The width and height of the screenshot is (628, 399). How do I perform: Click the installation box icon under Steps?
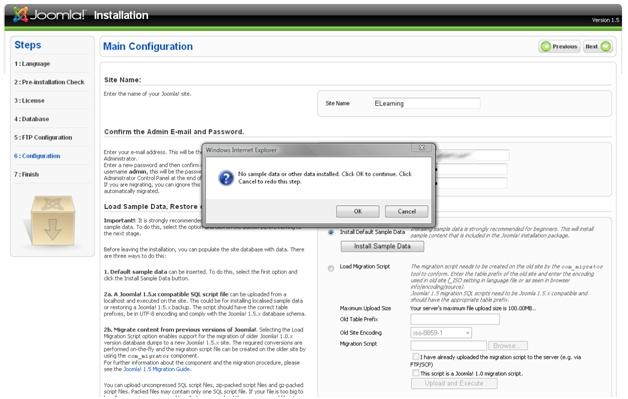click(x=52, y=220)
